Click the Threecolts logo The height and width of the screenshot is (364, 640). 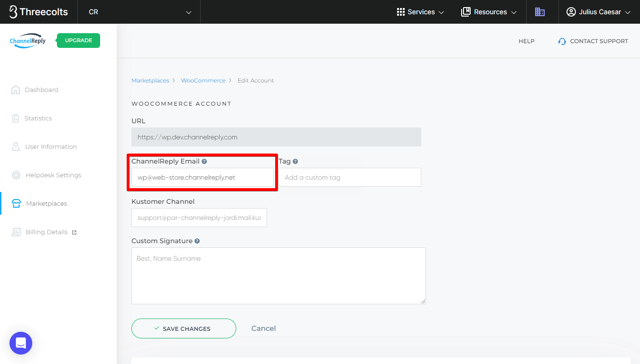coord(39,12)
